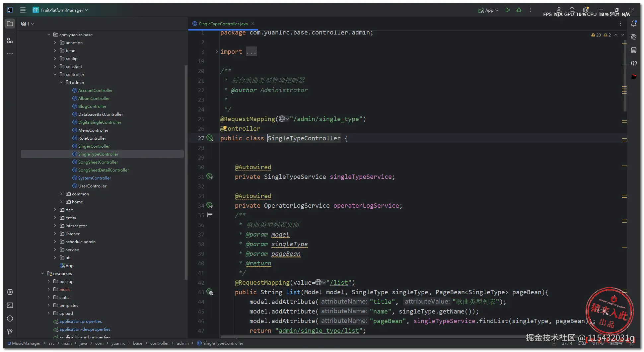This screenshot has width=644, height=352.
Task: Open the Database tool window
Action: pos(634,50)
